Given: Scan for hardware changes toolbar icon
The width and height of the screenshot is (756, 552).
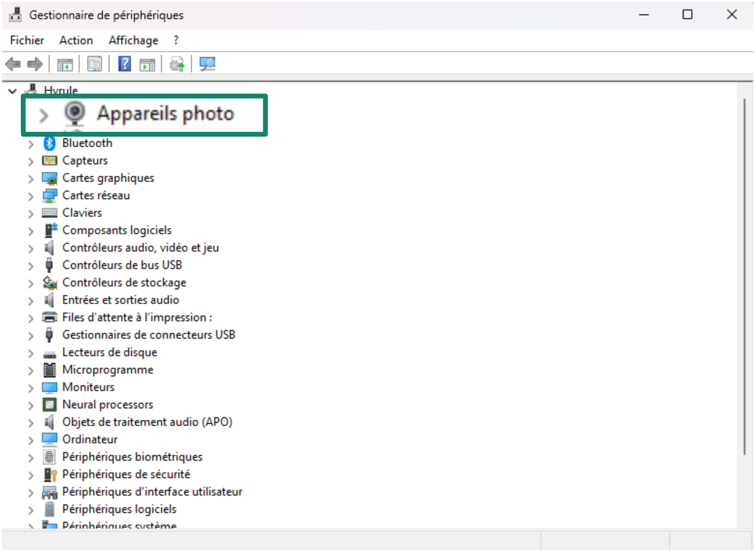Looking at the screenshot, I should 207,64.
